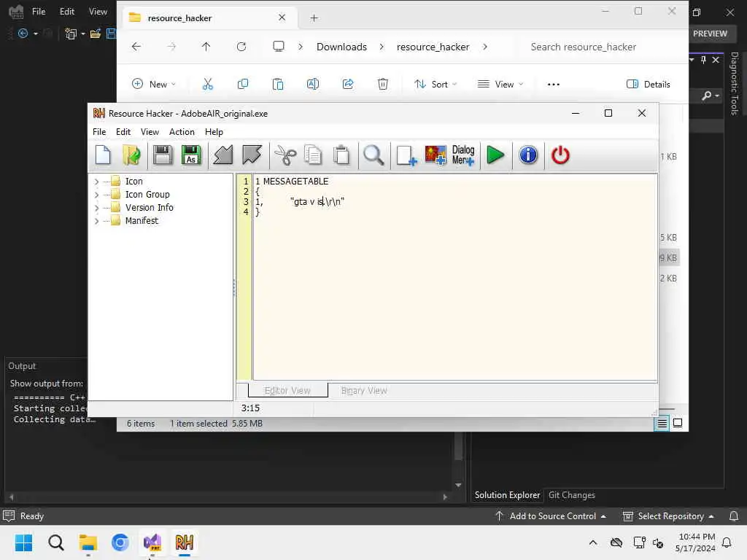Open Resource Hacker Edit menu

tap(123, 132)
